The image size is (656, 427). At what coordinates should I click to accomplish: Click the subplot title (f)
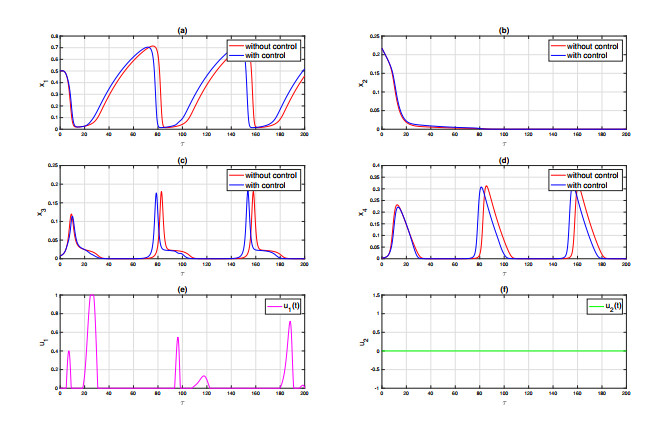point(503,290)
